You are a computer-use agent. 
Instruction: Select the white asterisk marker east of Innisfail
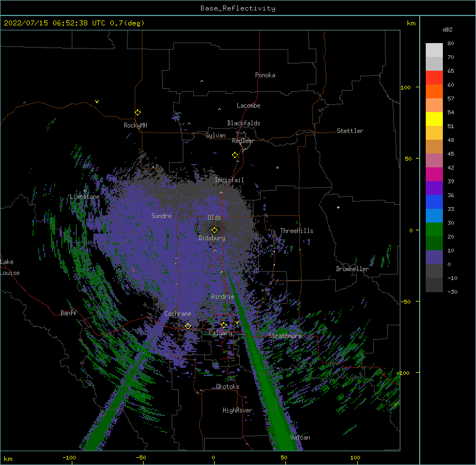[x=277, y=167]
